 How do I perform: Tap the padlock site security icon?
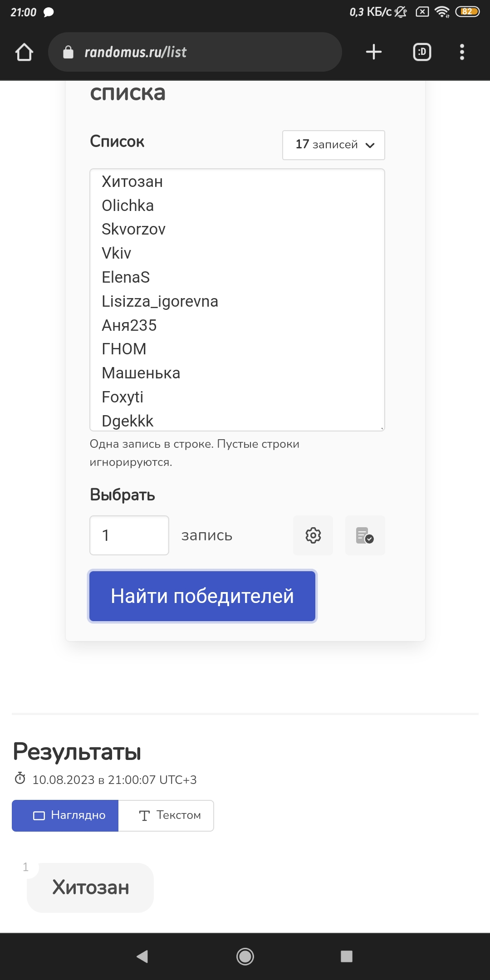[68, 52]
